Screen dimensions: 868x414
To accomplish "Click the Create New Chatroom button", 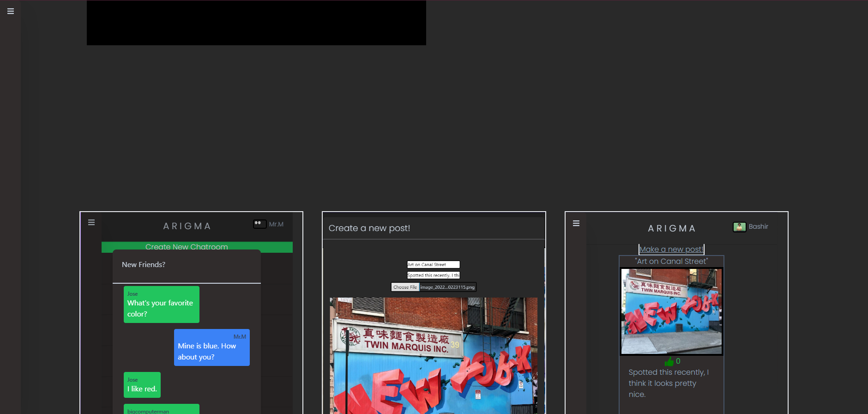I will (x=197, y=247).
